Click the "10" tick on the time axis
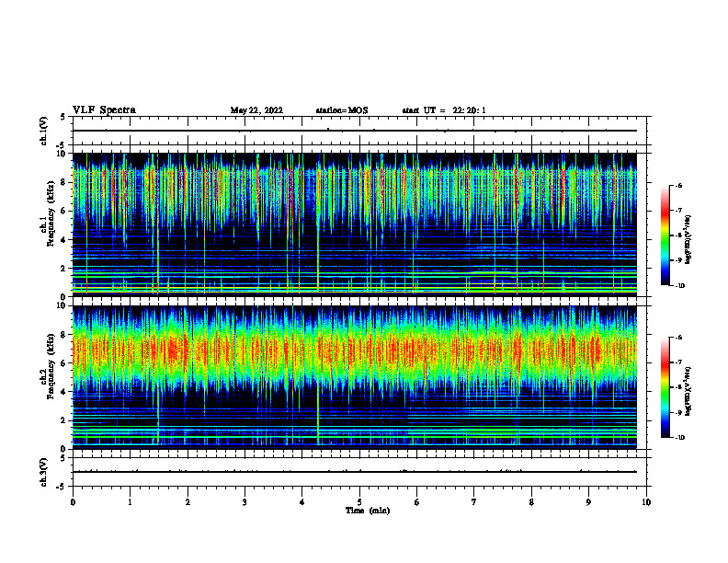This screenshot has width=728, height=563. (x=646, y=502)
